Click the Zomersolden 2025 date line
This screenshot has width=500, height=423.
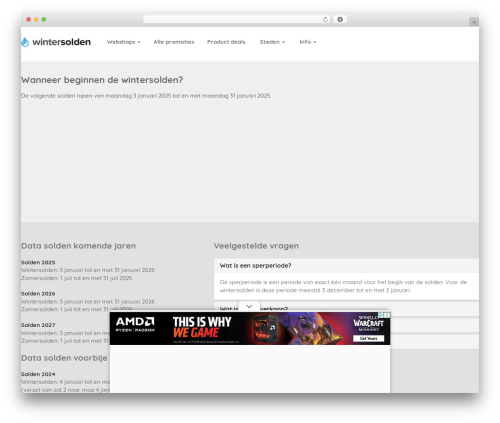pos(77,278)
